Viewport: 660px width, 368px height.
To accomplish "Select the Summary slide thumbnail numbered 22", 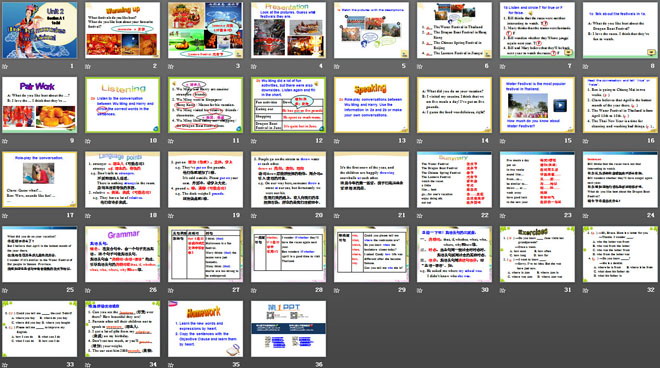I will point(454,180).
